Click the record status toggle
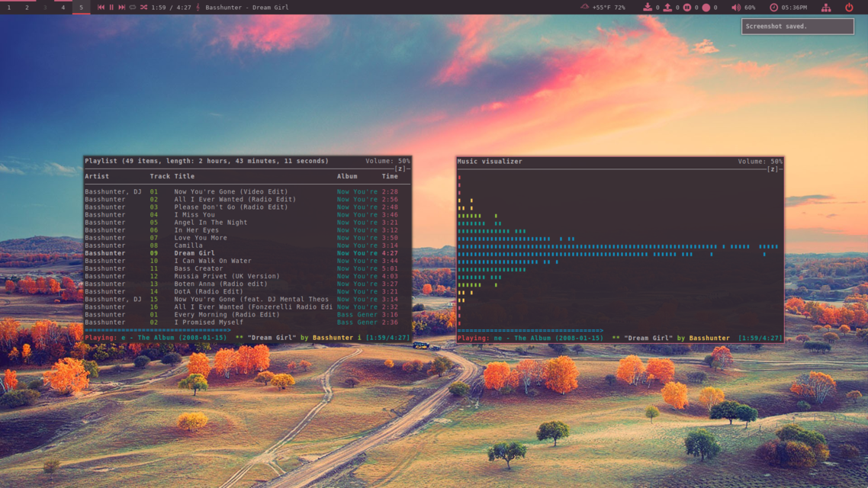Screen dimensions: 868x488 (707, 7)
